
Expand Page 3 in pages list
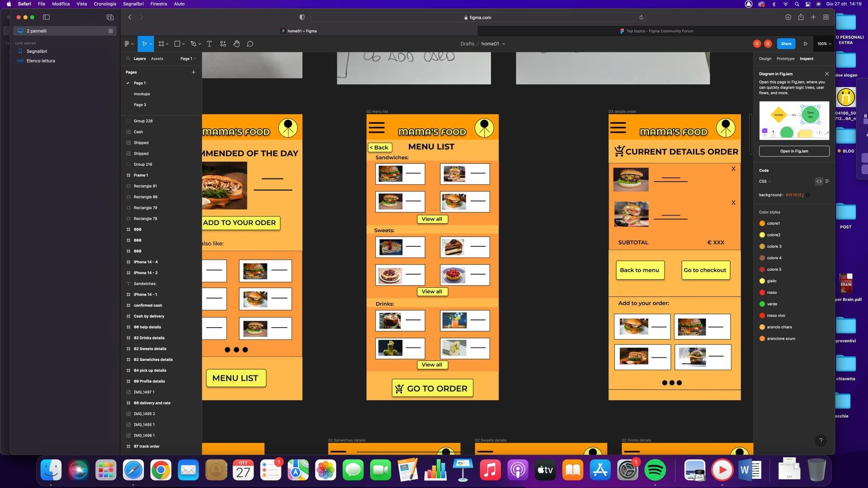(x=140, y=105)
